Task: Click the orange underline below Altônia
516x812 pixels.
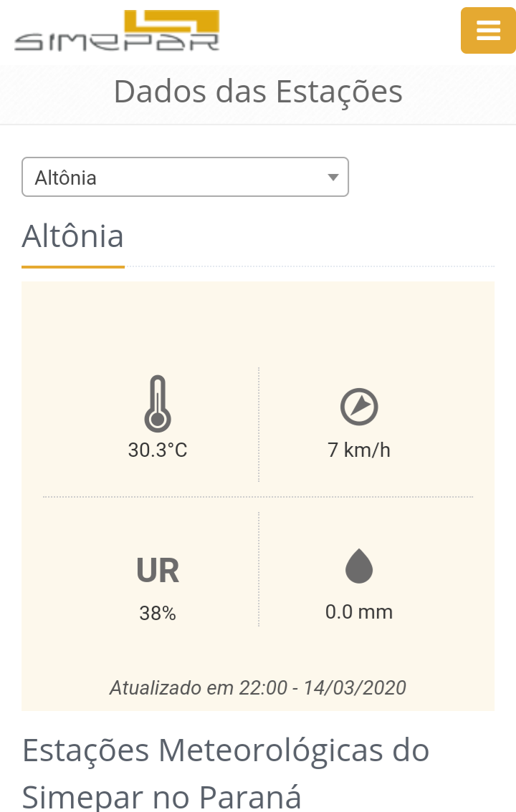Action: [x=73, y=266]
